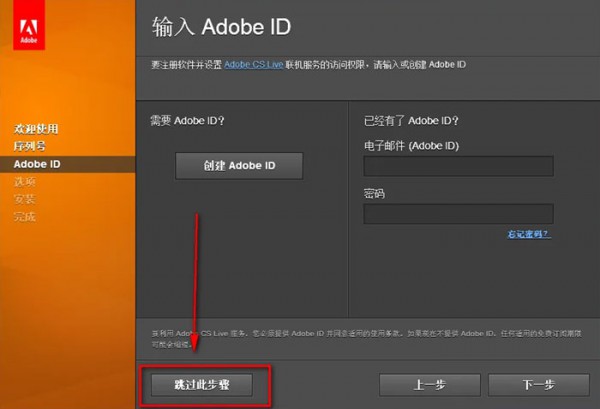Click the 输入 Adobe ID heading

tap(222, 27)
